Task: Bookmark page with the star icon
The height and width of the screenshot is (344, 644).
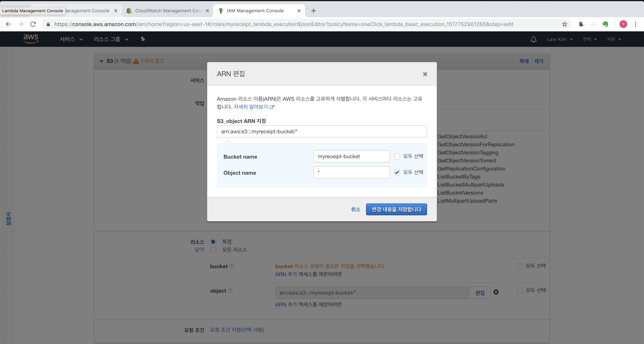Action: pos(564,24)
